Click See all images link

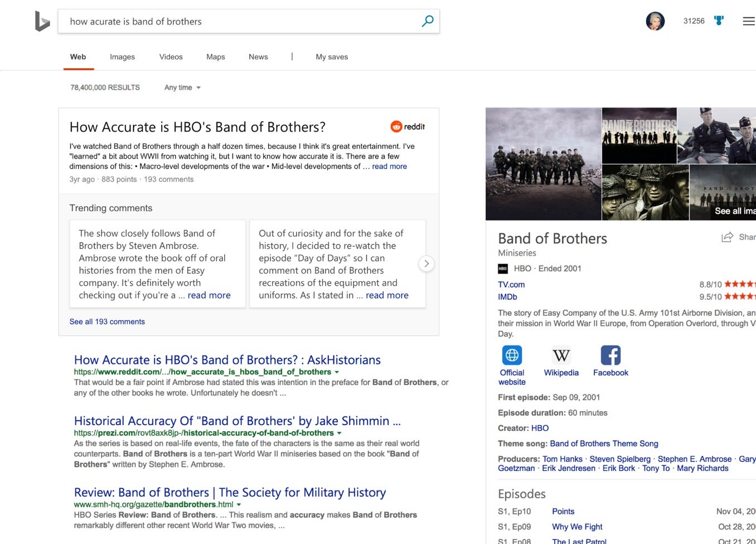(735, 211)
